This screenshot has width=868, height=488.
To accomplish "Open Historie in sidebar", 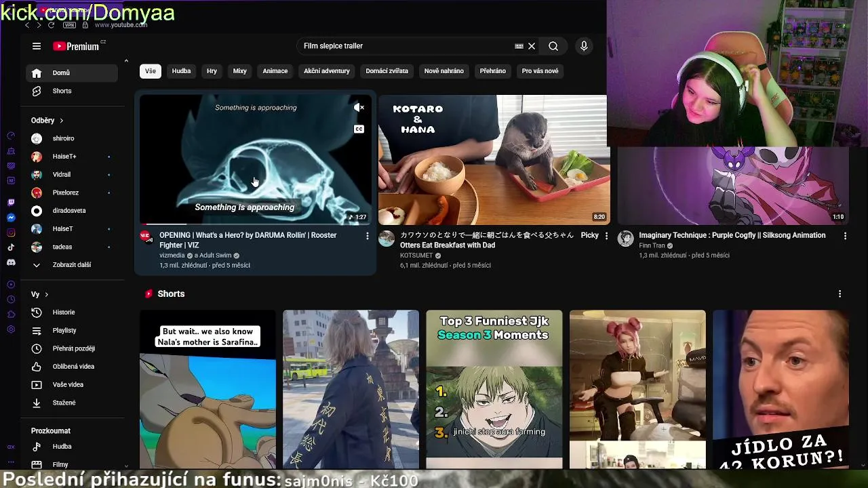I will tap(72, 312).
